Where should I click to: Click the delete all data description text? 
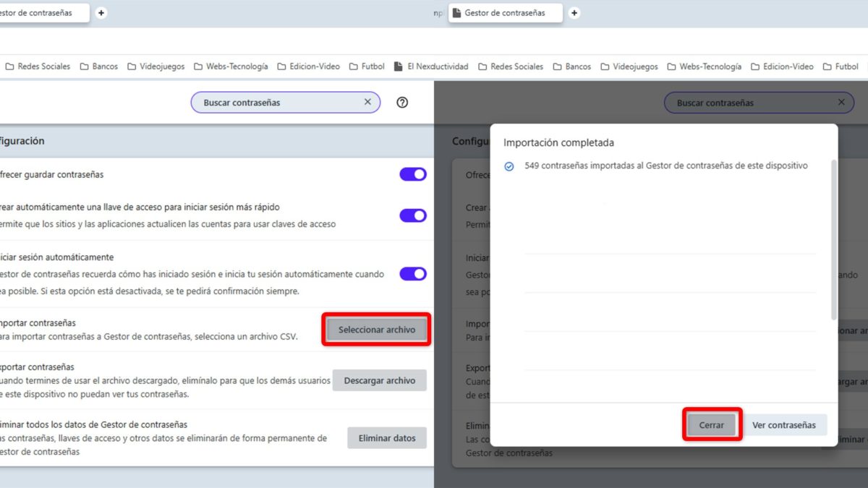(163, 445)
